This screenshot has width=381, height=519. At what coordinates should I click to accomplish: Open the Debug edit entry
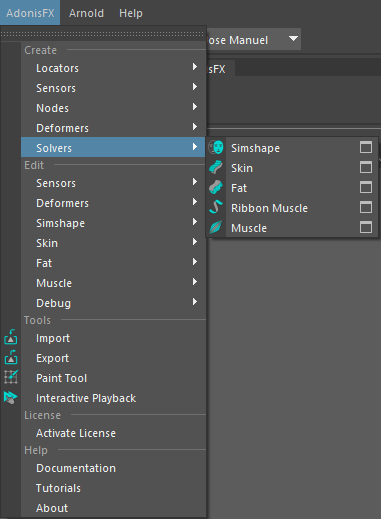point(113,303)
